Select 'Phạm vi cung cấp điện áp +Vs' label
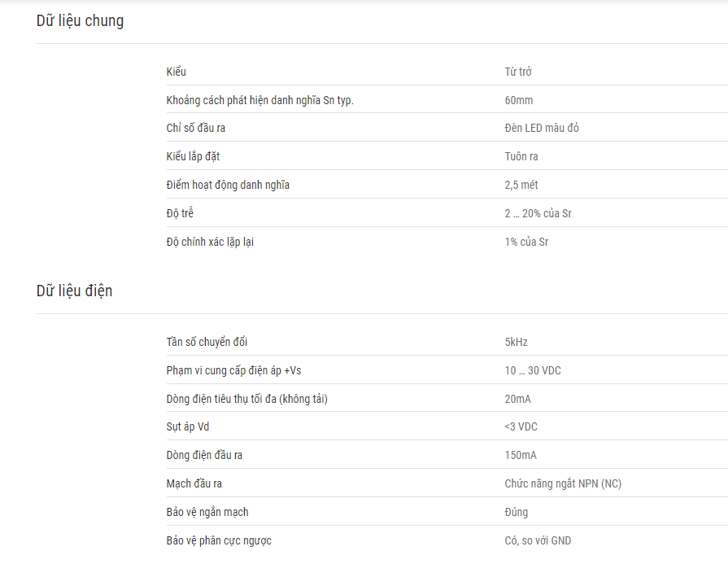This screenshot has height=564, width=728. click(x=233, y=370)
